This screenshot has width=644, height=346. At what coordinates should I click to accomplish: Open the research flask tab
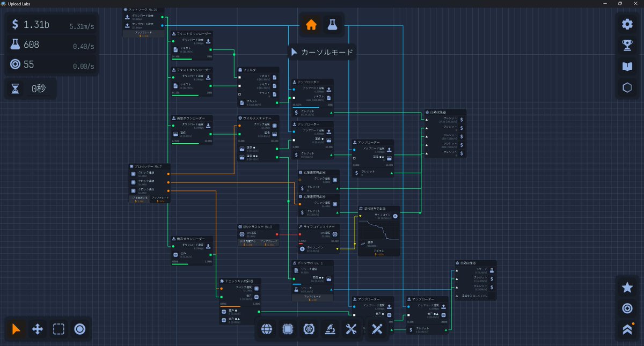pos(332,25)
